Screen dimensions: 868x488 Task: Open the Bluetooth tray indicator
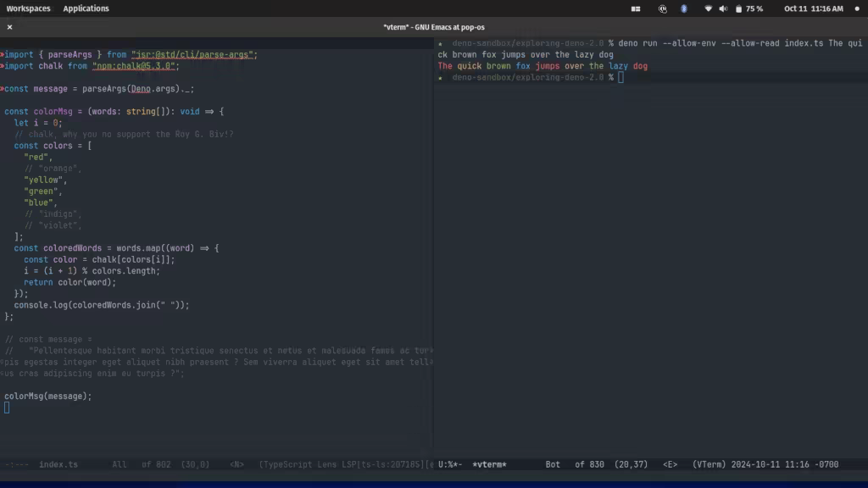pos(684,8)
